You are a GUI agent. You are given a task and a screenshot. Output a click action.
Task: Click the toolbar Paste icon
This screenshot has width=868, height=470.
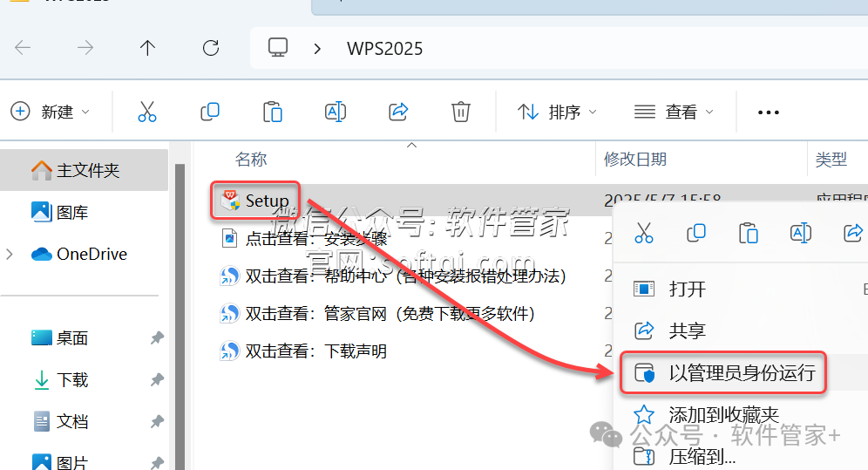[273, 112]
